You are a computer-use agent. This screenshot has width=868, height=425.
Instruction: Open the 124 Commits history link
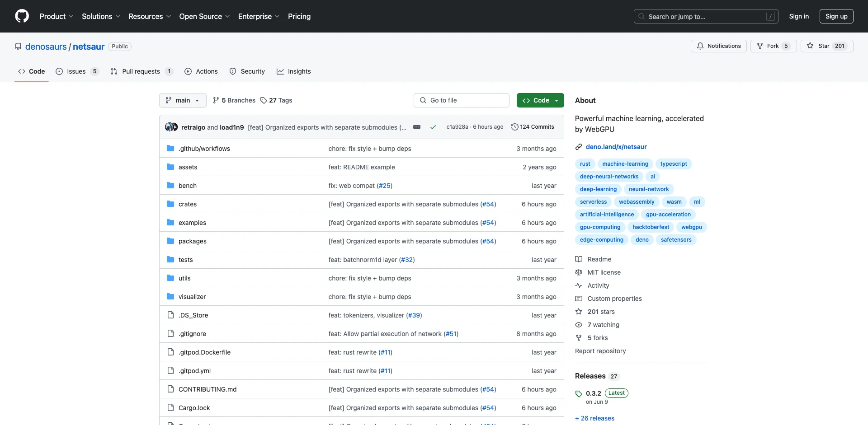[x=533, y=127]
